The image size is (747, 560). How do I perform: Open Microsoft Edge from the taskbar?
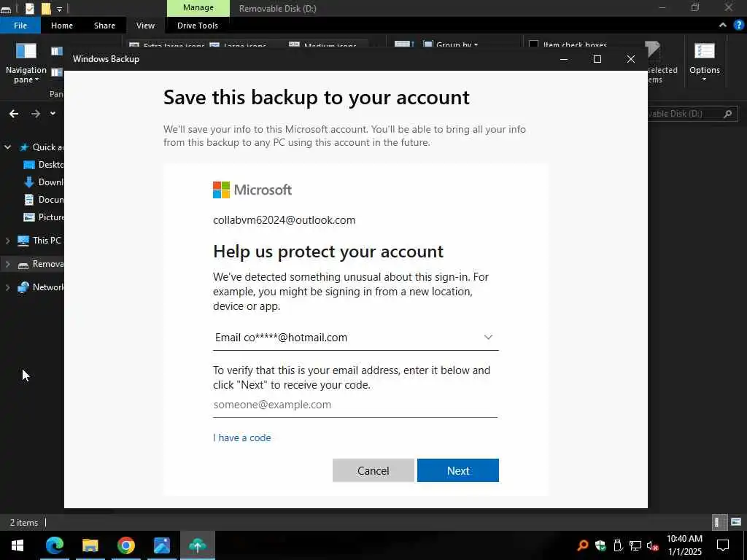click(x=55, y=545)
